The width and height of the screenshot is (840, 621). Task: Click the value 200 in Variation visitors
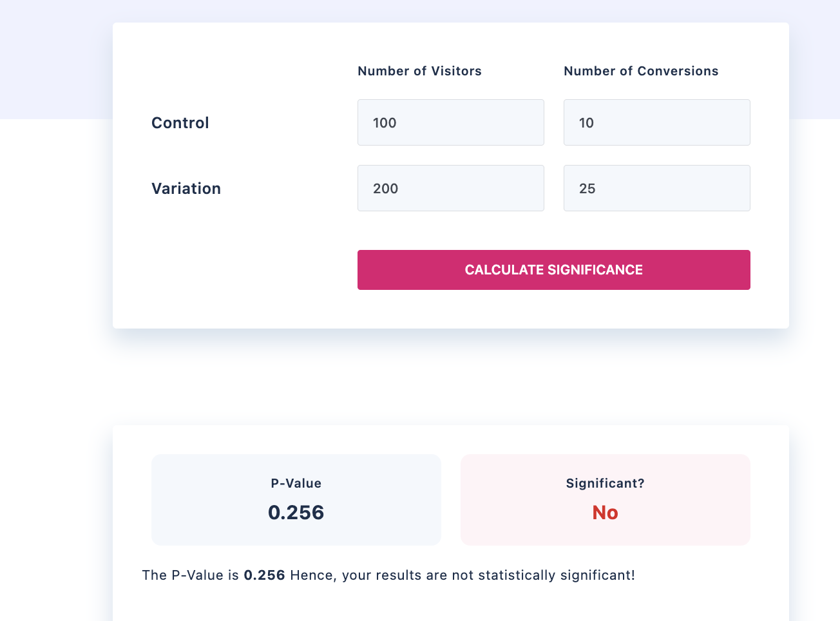(385, 189)
